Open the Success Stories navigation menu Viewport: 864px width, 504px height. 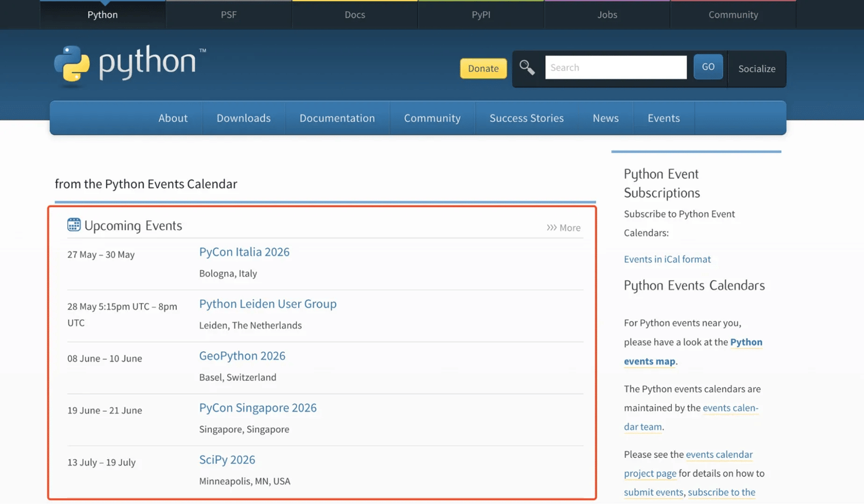pyautogui.click(x=527, y=118)
